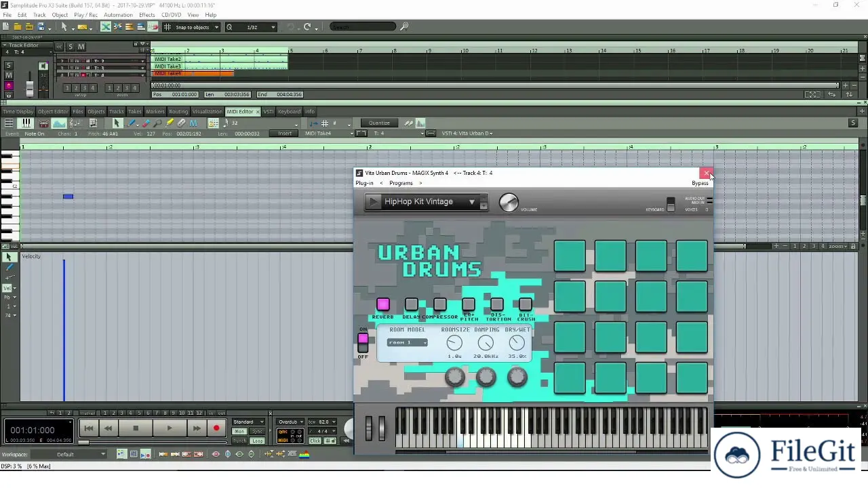Toggle the Delay effect button
Screen dimensions: 868x488
click(x=411, y=305)
